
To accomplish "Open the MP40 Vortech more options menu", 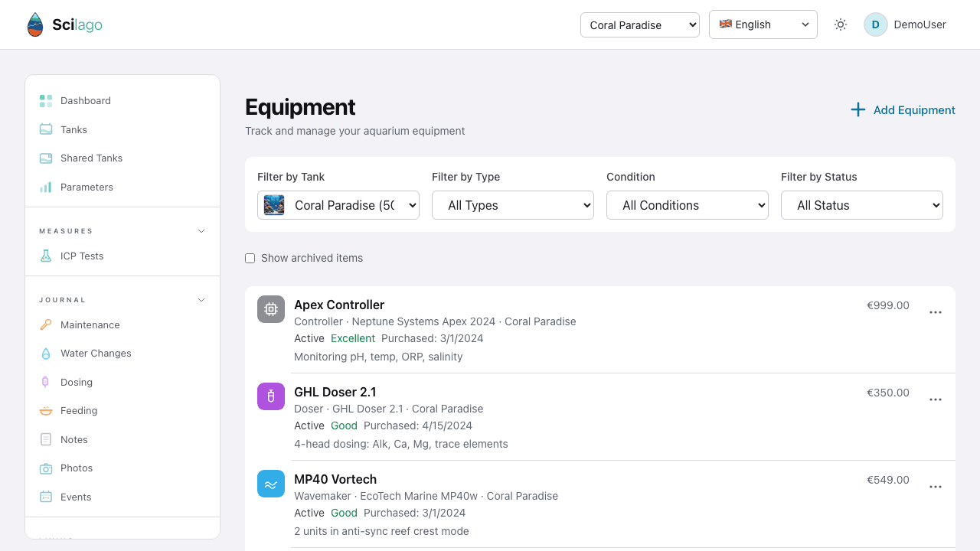I will click(936, 487).
